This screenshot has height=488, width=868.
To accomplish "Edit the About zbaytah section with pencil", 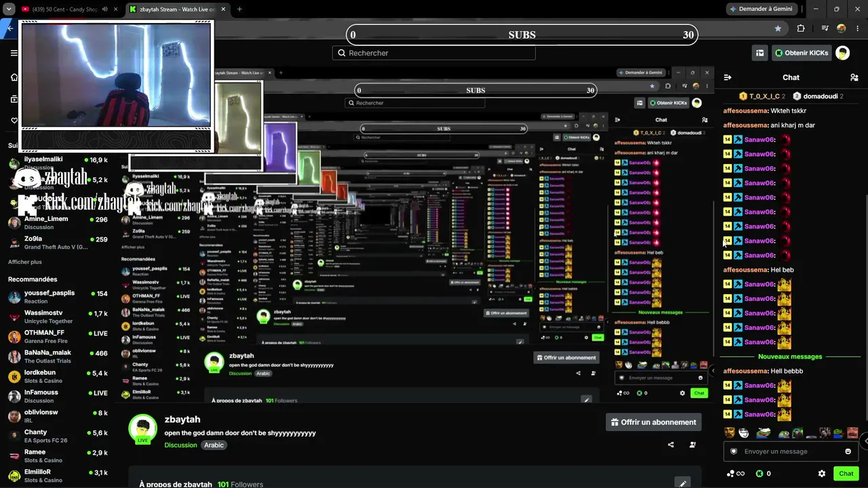I will pos(683,483).
